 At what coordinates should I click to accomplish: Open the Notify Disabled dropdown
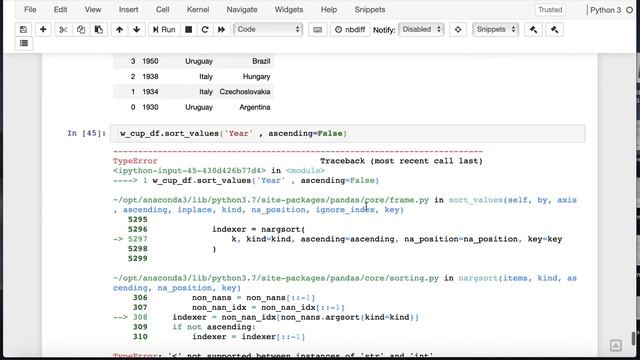tap(421, 29)
